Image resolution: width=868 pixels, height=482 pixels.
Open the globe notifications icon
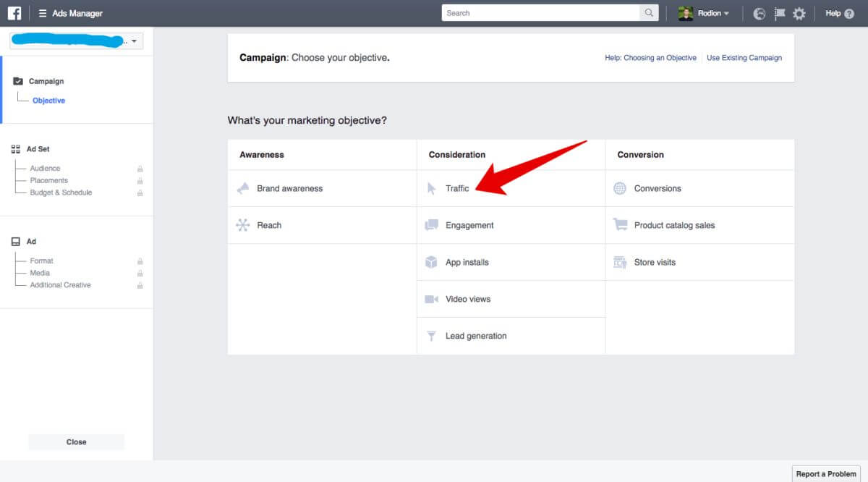click(759, 13)
